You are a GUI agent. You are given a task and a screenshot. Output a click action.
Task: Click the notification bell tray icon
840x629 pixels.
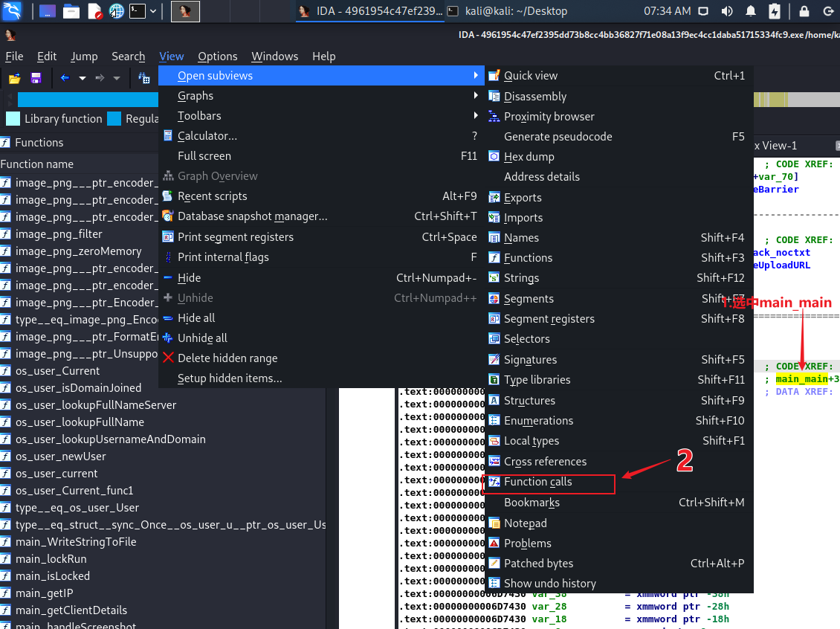click(751, 11)
